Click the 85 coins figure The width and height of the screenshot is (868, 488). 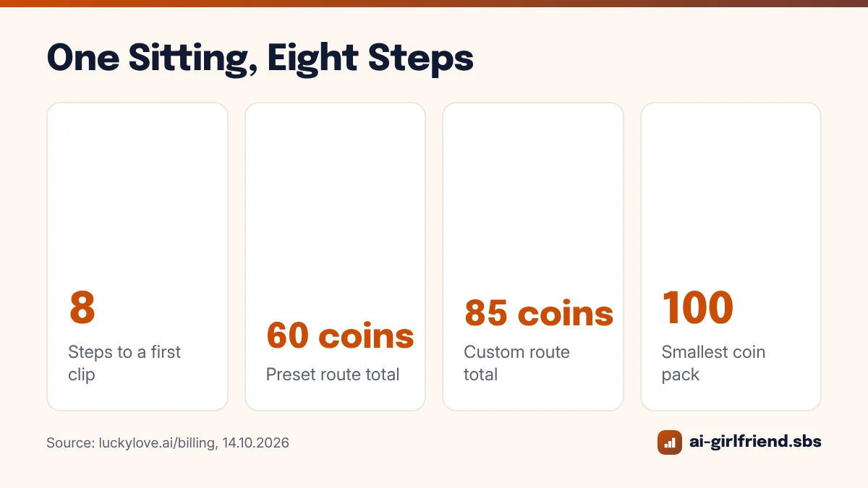pos(539,313)
